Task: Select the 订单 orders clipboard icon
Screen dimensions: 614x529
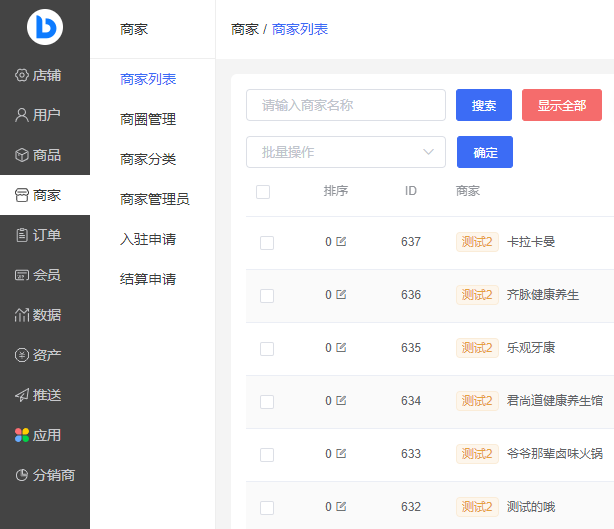Action: pyautogui.click(x=22, y=235)
